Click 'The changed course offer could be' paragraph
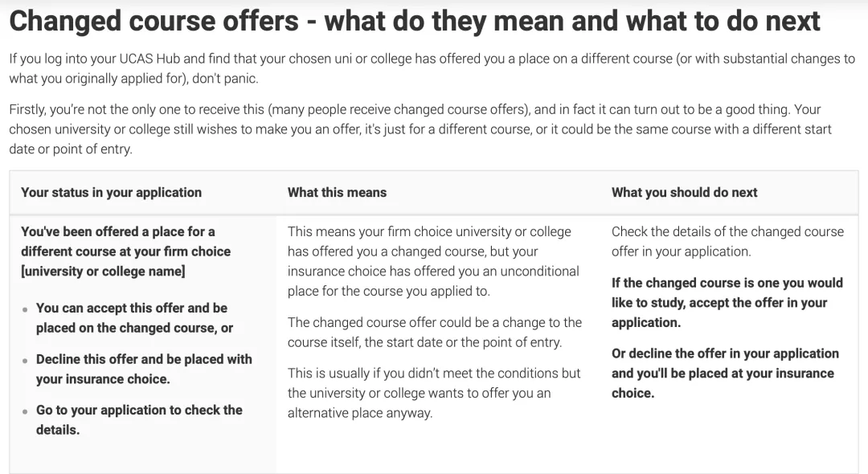This screenshot has height=474, width=868. [435, 333]
